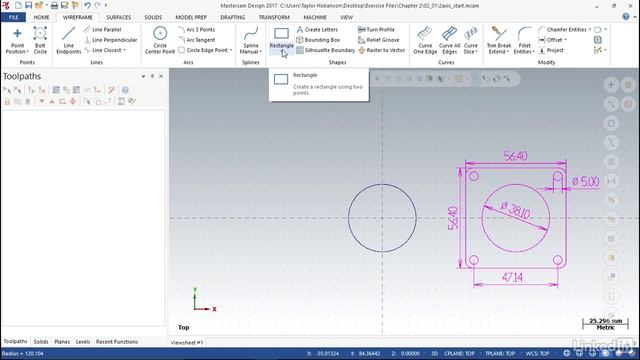Click the Project modify command
This screenshot has width=640, height=360.
(x=551, y=50)
